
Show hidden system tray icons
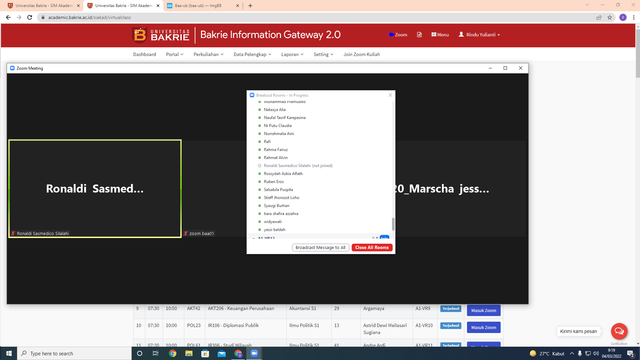(572, 353)
